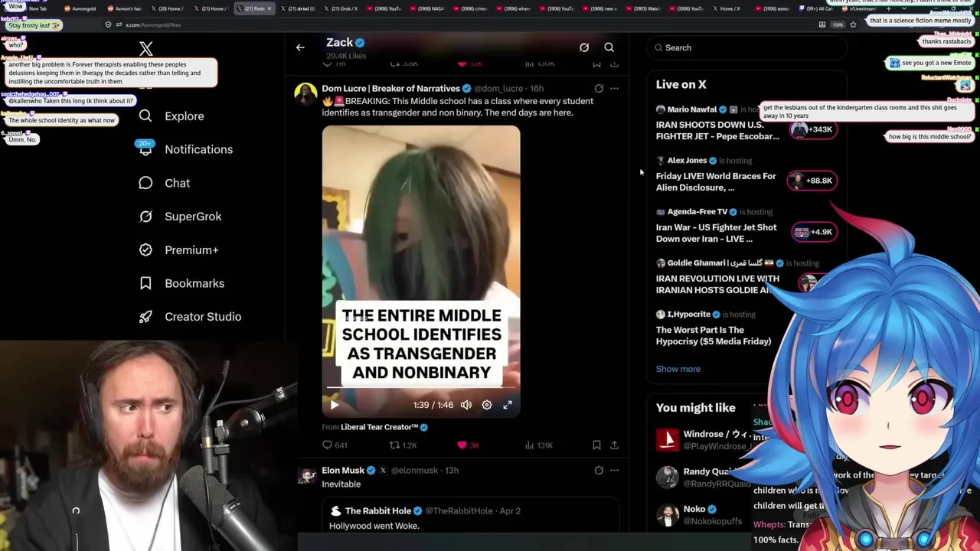The width and height of the screenshot is (980, 551).
Task: Click the +88.8K listeners badge
Action: [x=813, y=181]
